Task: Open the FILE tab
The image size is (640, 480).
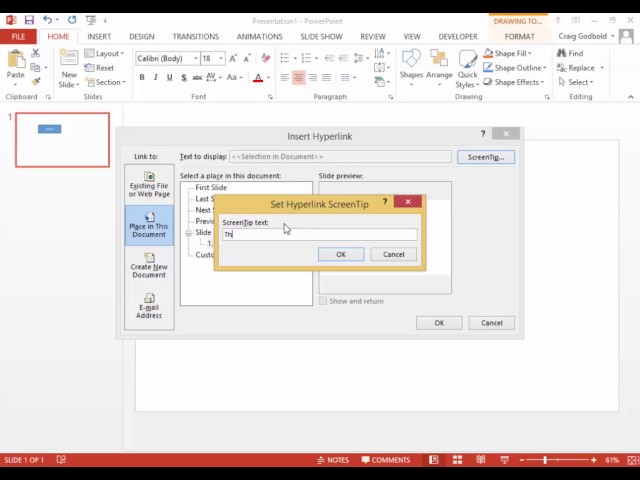Action: [18, 36]
